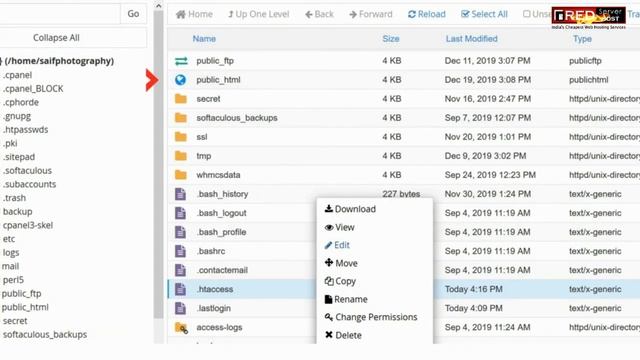This screenshot has width=640, height=360.
Task: Click the access-logs linked folder icon
Action: click(181, 328)
